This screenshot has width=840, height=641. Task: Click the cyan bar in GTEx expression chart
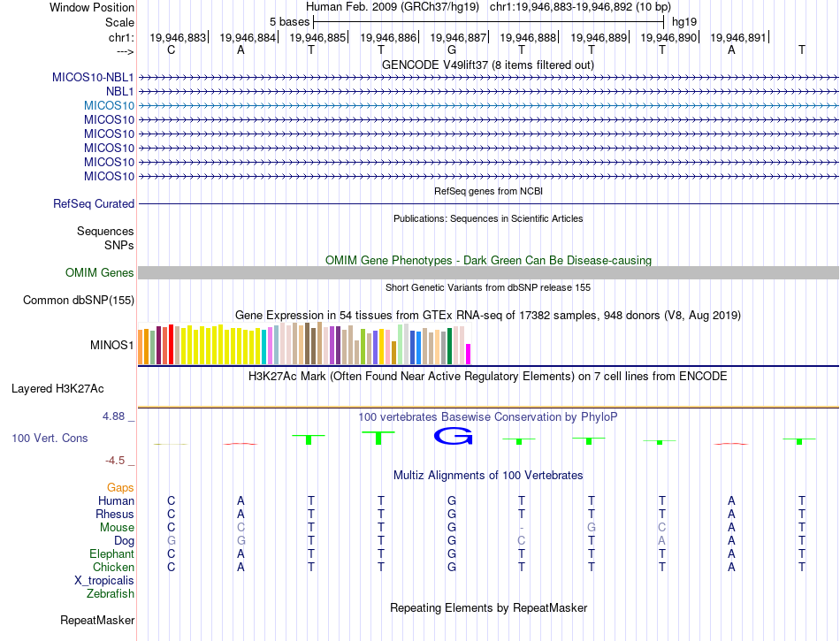tap(264, 347)
